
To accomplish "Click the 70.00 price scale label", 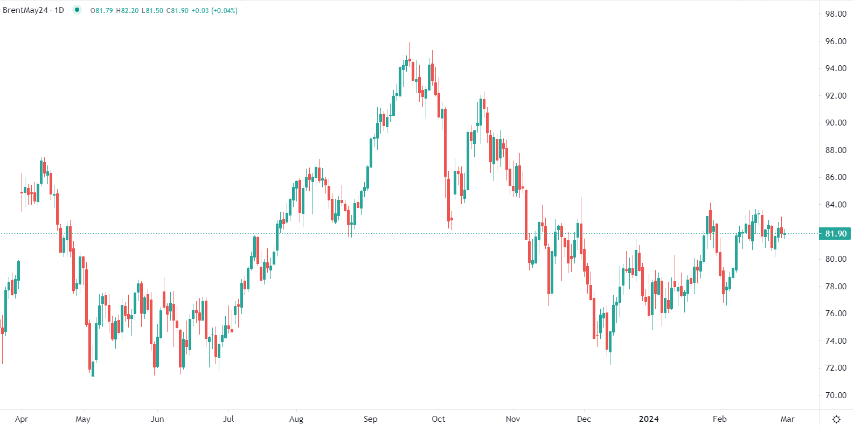I will coord(836,395).
